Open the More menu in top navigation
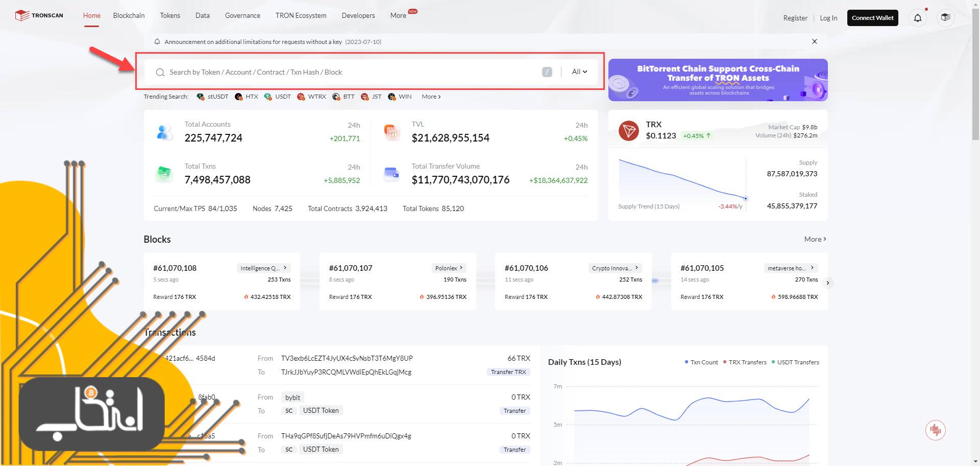This screenshot has height=466, width=980. point(398,16)
